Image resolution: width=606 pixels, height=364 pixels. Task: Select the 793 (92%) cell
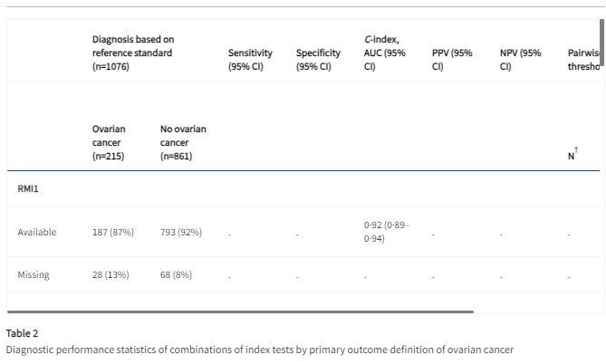coord(181,232)
